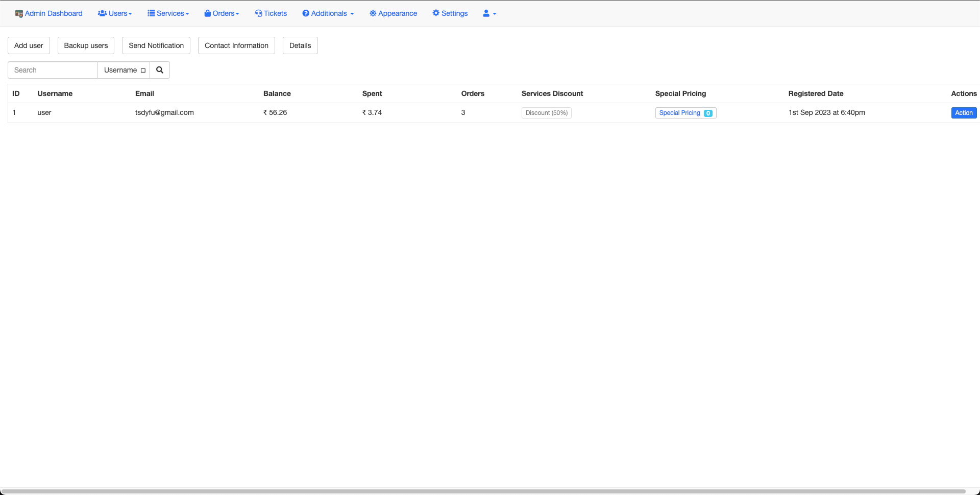Click the Backup users button
Viewport: 980px width, 495px height.
tap(86, 45)
